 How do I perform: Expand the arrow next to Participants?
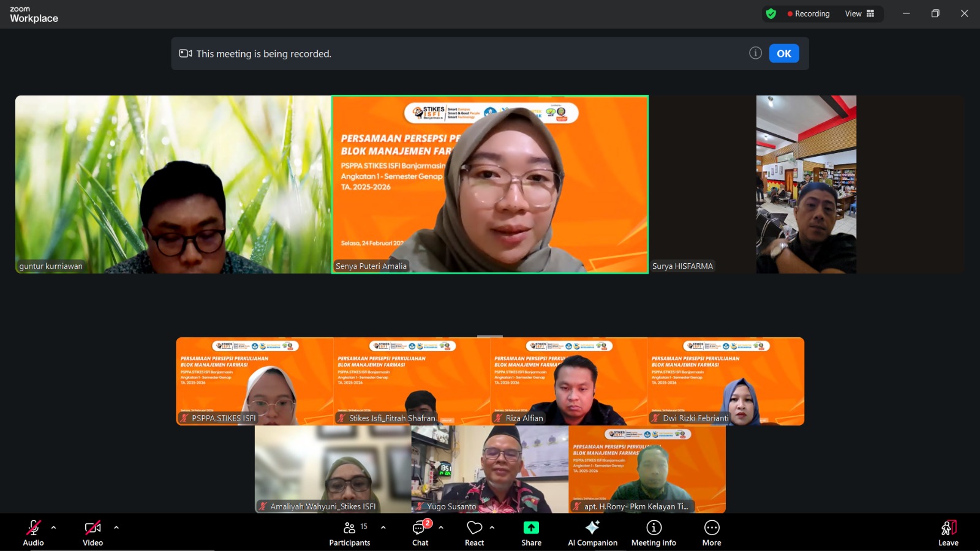click(383, 527)
